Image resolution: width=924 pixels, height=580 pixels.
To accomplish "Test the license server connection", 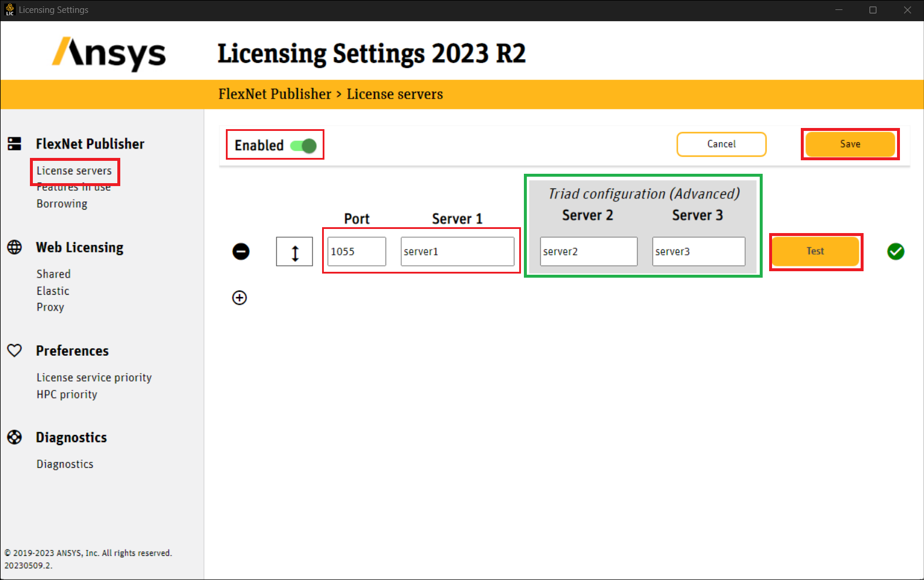I will click(815, 251).
